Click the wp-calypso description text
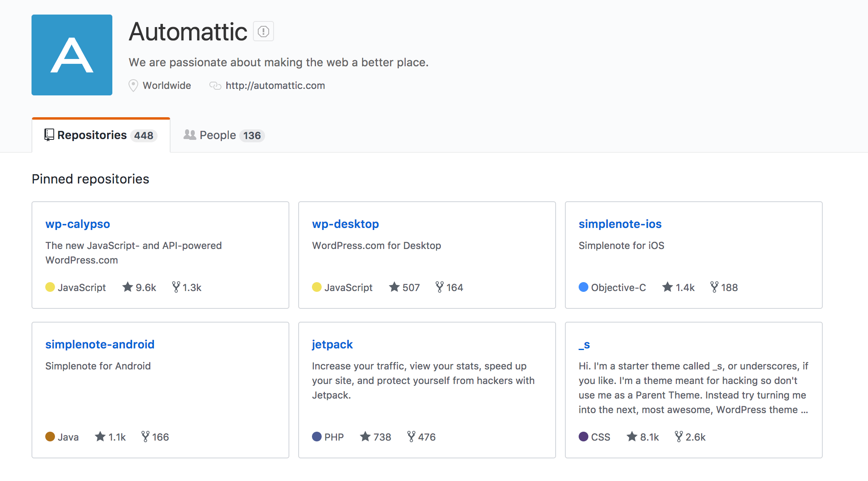The width and height of the screenshot is (868, 481). tap(134, 253)
